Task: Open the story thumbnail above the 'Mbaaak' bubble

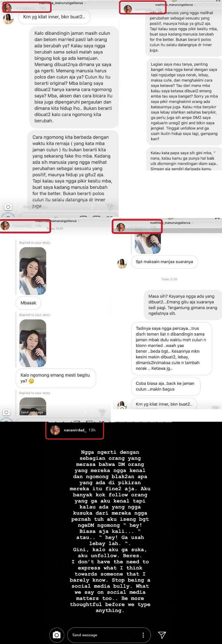Action: [x=33, y=271]
